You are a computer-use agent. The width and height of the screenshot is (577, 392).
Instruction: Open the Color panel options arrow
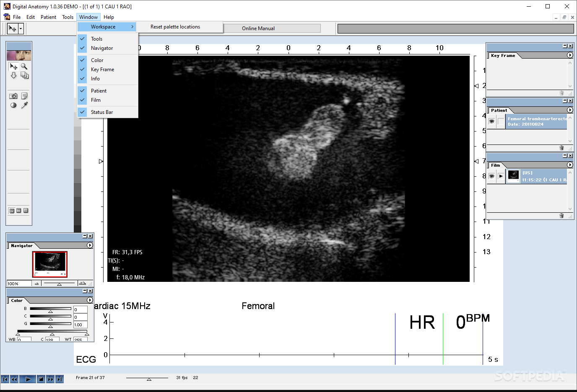(90, 300)
